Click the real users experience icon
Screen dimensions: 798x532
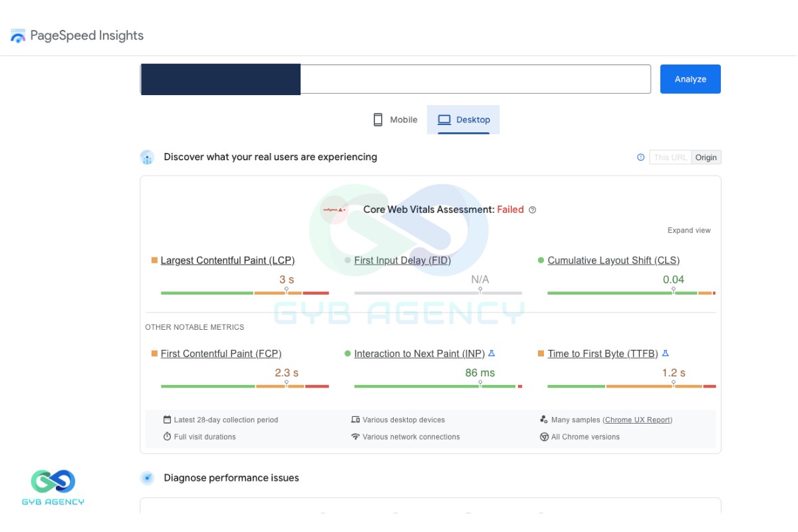[147, 158]
